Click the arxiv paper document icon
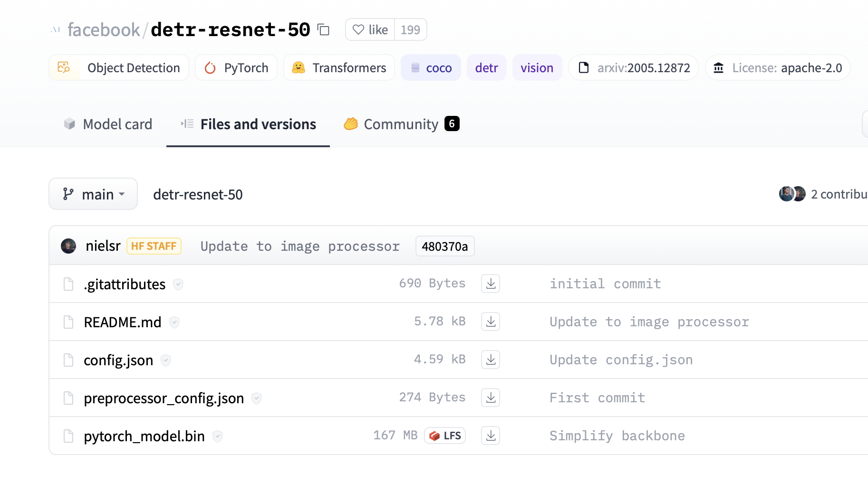This screenshot has height=493, width=868. tap(584, 67)
